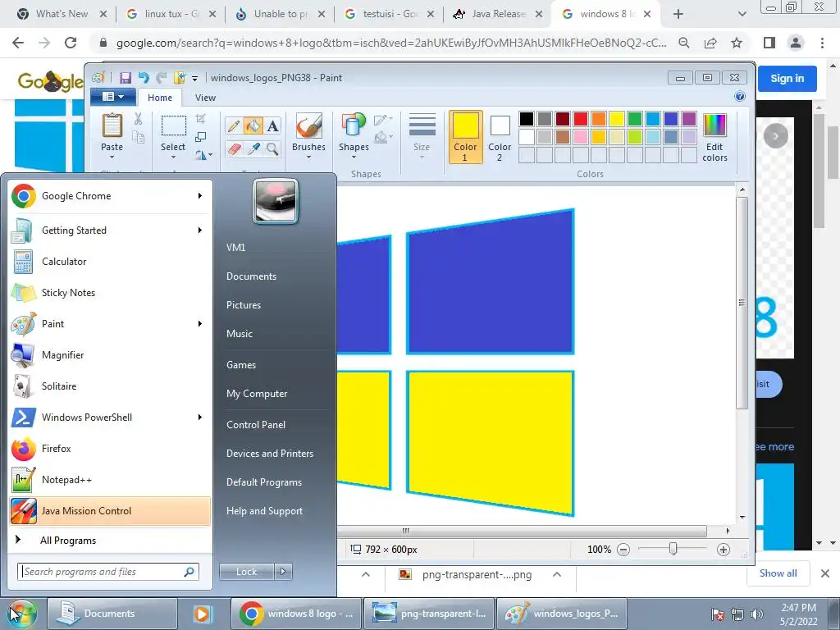Open the Chrome tab search chevron
The height and width of the screenshot is (630, 840).
[742, 14]
